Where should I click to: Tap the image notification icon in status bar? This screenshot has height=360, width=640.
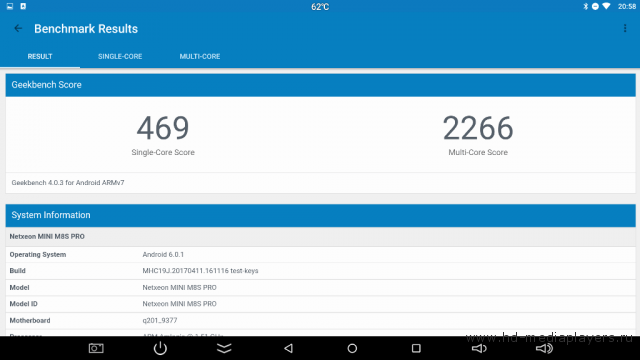[x=10, y=6]
